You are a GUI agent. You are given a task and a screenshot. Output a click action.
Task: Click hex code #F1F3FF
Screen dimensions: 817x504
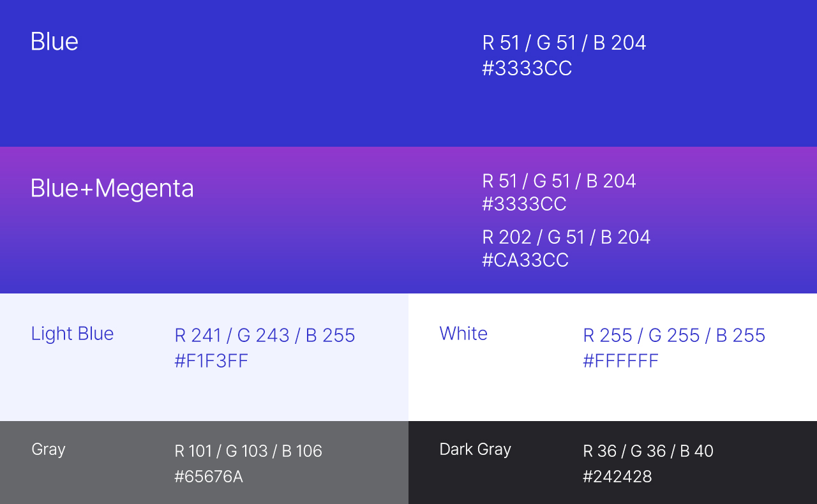[211, 361]
